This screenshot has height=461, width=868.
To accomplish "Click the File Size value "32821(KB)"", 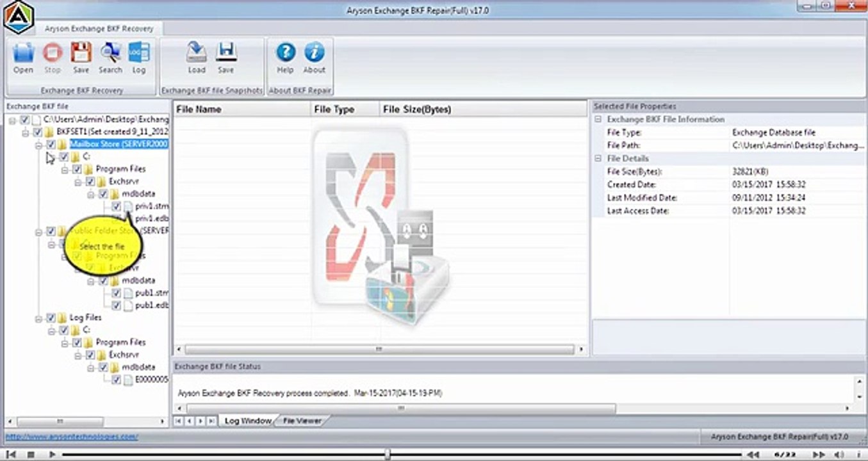I will point(749,172).
